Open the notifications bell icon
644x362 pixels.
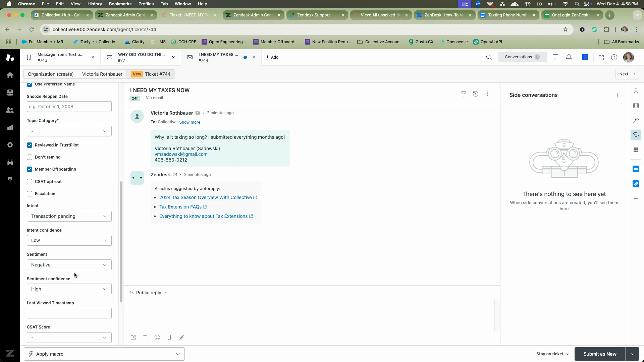click(x=569, y=57)
